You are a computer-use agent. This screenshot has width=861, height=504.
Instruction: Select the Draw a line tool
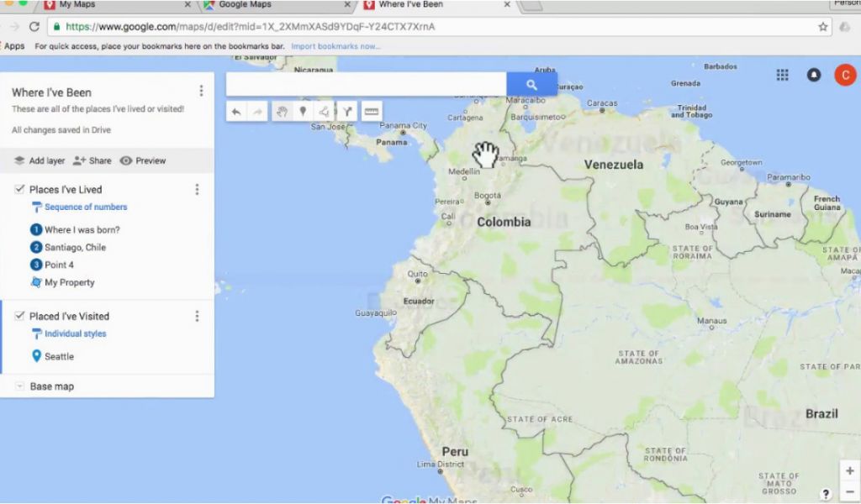pos(324,112)
